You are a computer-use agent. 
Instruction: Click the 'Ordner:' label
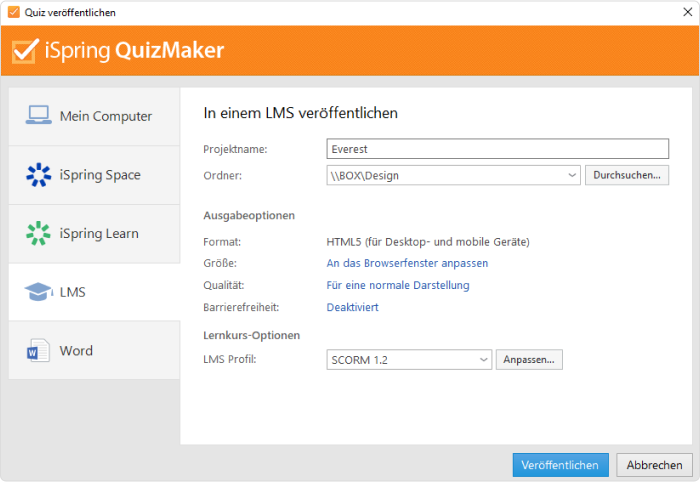(x=222, y=176)
